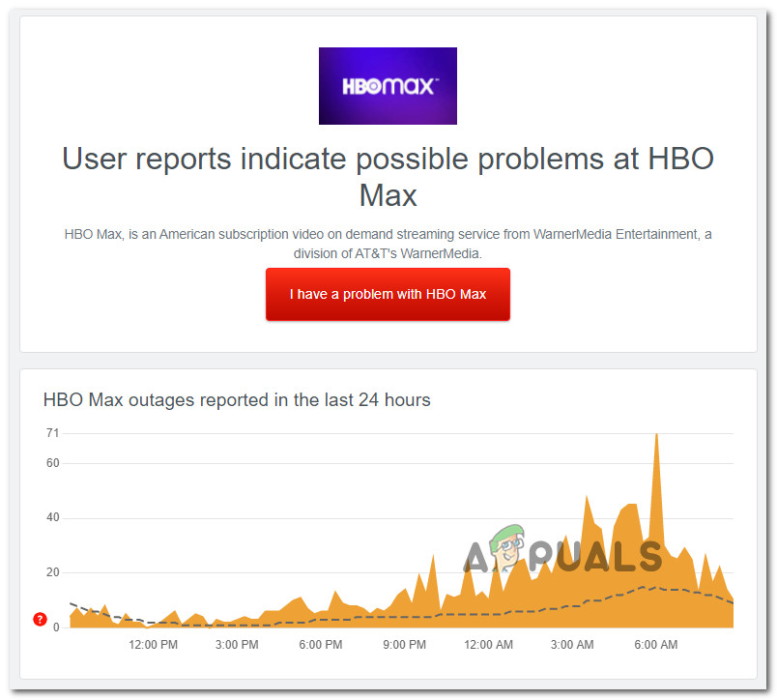Click the HBO Max logo image
The width and height of the screenshot is (777, 700).
388,86
